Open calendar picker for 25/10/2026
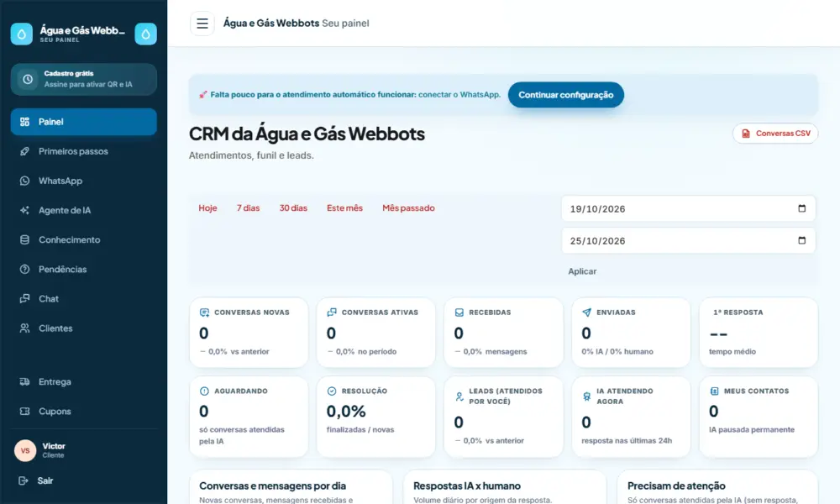Viewport: 840px width, 504px height. click(801, 240)
